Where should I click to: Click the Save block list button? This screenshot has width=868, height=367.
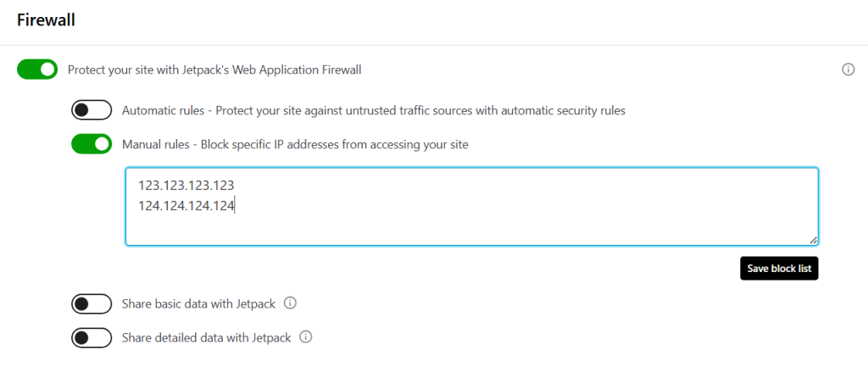pyautogui.click(x=779, y=269)
